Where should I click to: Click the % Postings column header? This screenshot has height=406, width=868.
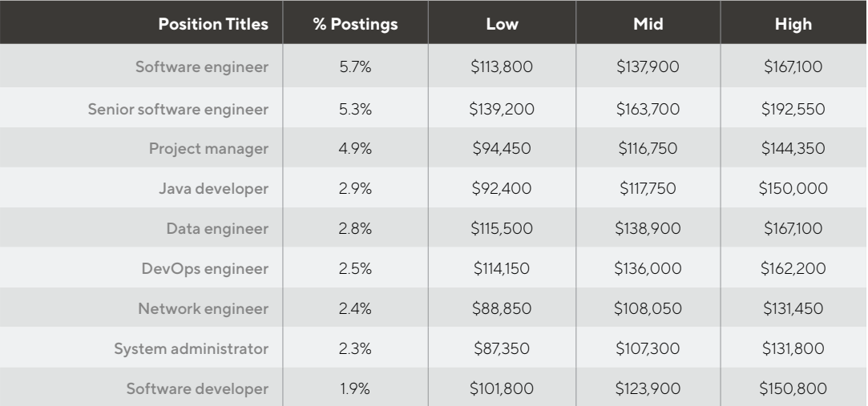(355, 24)
